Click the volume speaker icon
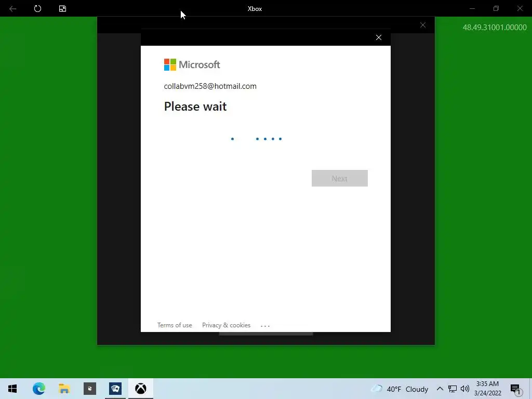The width and height of the screenshot is (532, 399). point(465,389)
